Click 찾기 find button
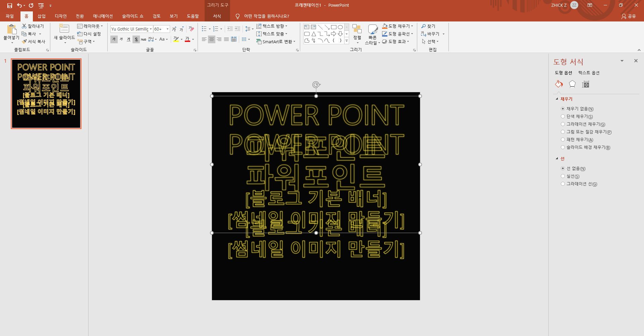 click(428, 26)
